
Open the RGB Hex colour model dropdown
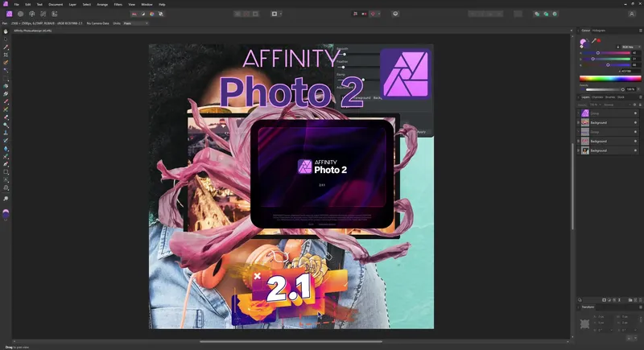630,47
